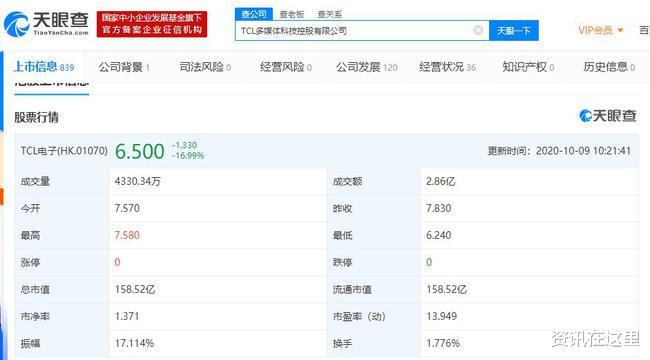This screenshot has width=650, height=360.
Task: Open the 司法风险 tab
Action: click(x=205, y=67)
